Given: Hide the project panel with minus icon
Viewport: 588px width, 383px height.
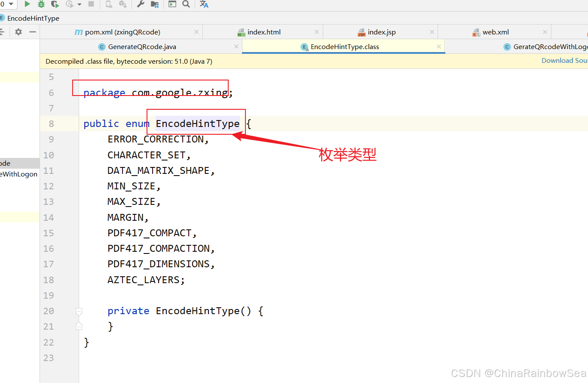Looking at the screenshot, I should (x=33, y=32).
